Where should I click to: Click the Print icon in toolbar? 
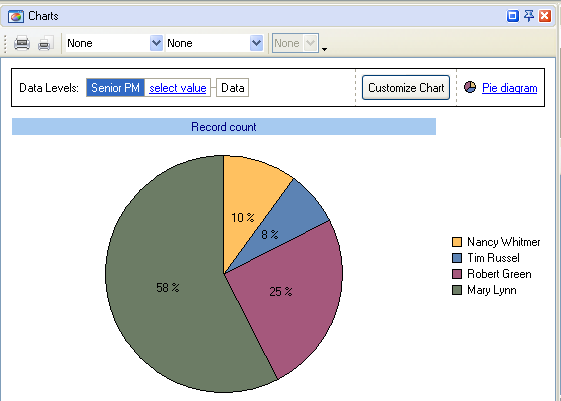pos(22,43)
